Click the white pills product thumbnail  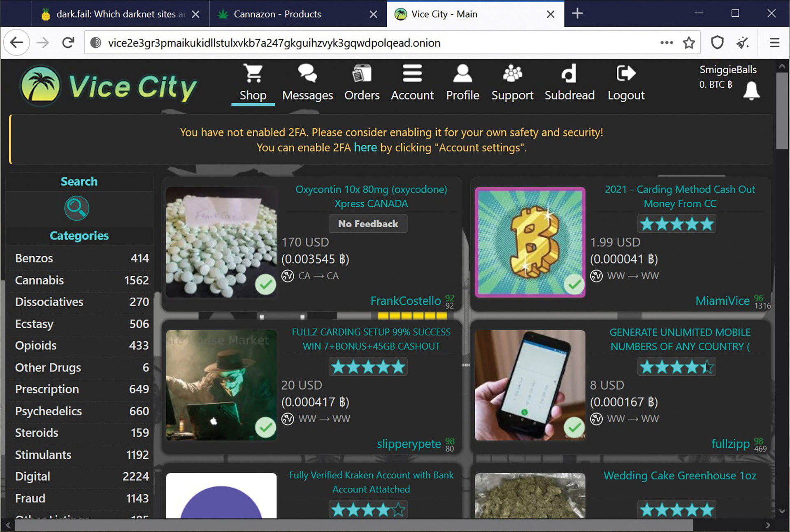(221, 242)
